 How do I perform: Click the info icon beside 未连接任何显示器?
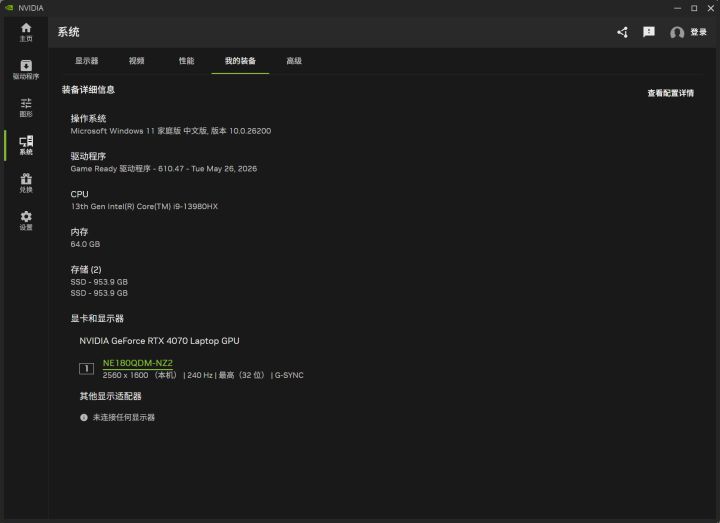84,417
